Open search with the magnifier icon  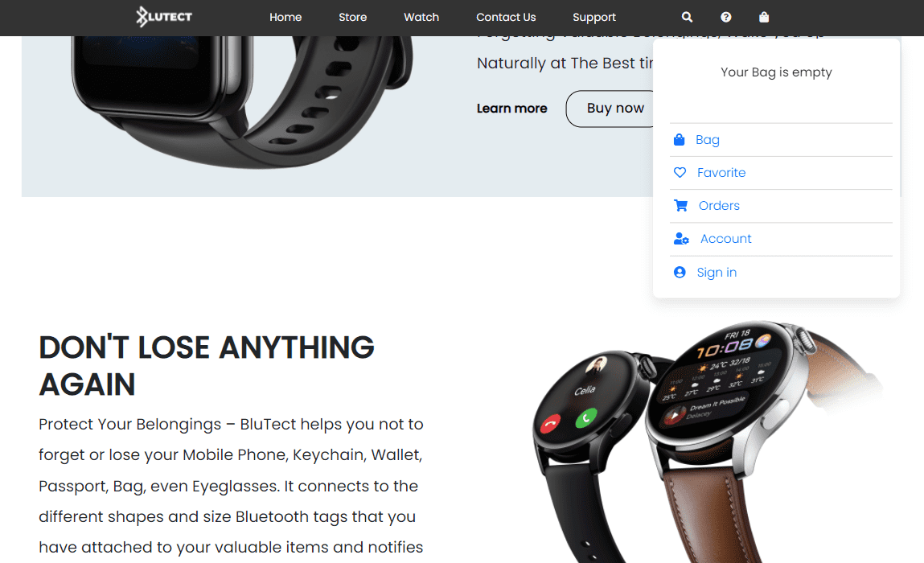(x=687, y=17)
